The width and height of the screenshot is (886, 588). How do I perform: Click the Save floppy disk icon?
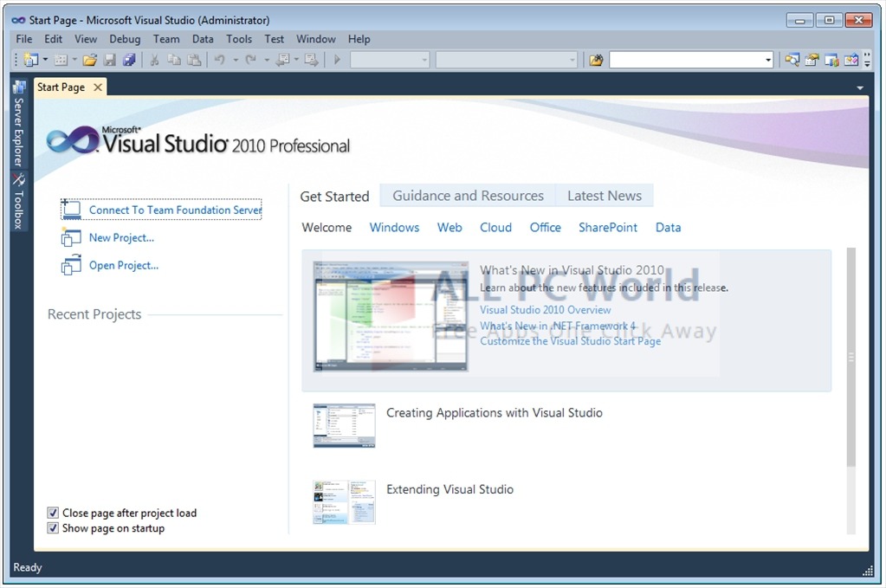pos(110,59)
